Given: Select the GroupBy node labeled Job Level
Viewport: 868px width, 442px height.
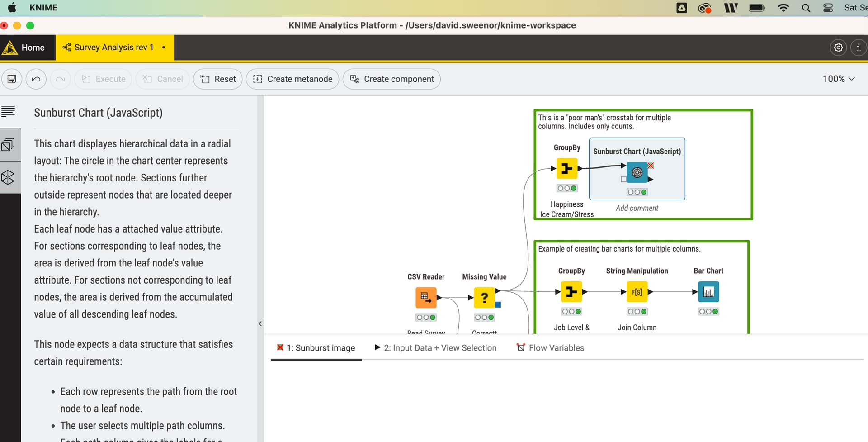Looking at the screenshot, I should tap(571, 292).
